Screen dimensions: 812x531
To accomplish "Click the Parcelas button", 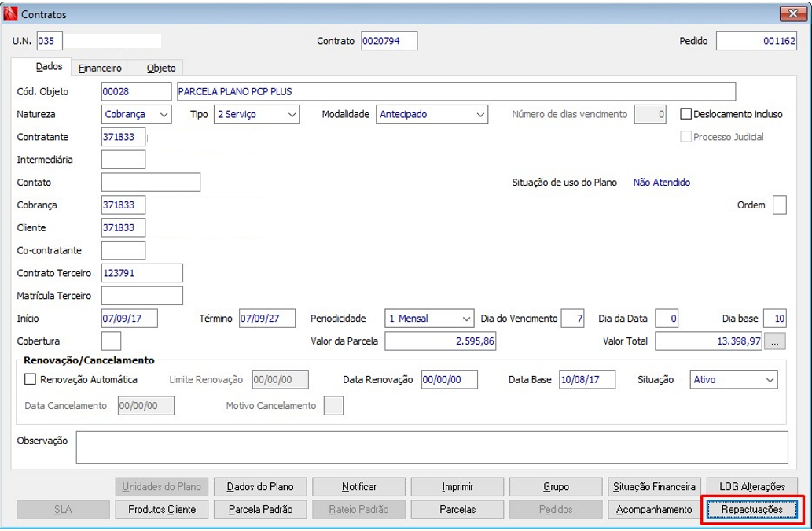I will click(457, 509).
